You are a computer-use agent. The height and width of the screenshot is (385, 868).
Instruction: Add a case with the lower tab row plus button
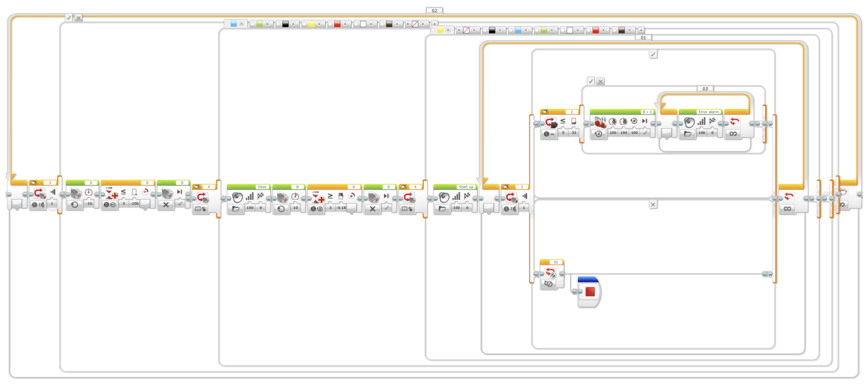tap(641, 30)
